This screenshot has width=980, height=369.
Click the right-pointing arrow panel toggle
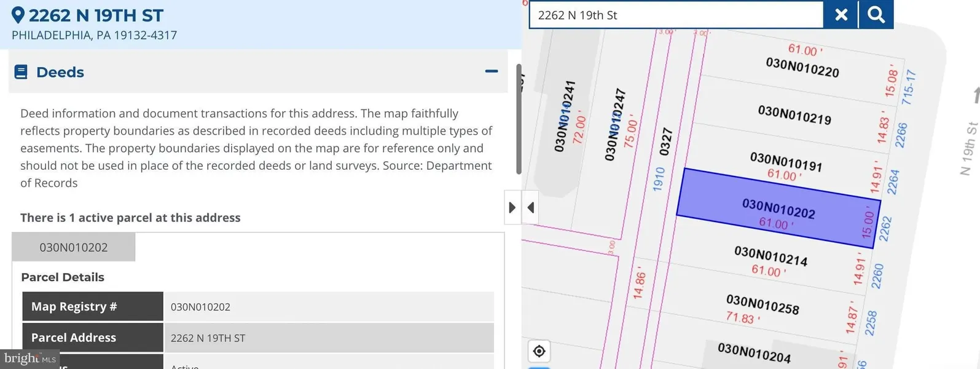click(x=512, y=208)
